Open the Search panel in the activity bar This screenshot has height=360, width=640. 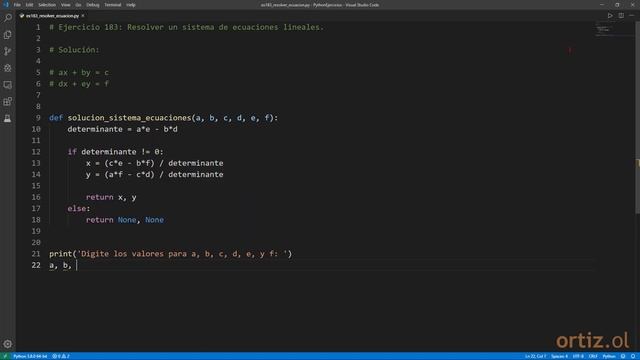[7, 18]
